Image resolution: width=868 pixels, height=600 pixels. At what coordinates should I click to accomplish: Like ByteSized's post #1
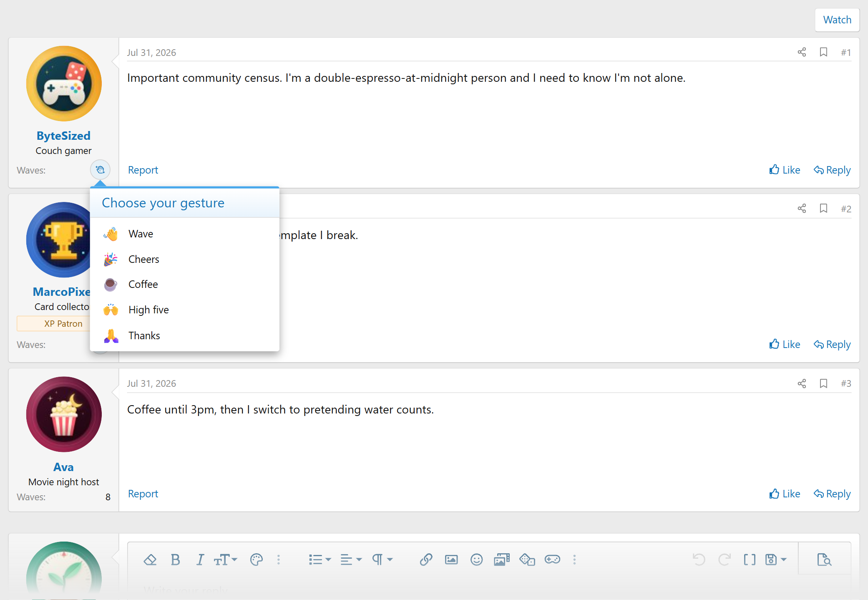(x=785, y=170)
